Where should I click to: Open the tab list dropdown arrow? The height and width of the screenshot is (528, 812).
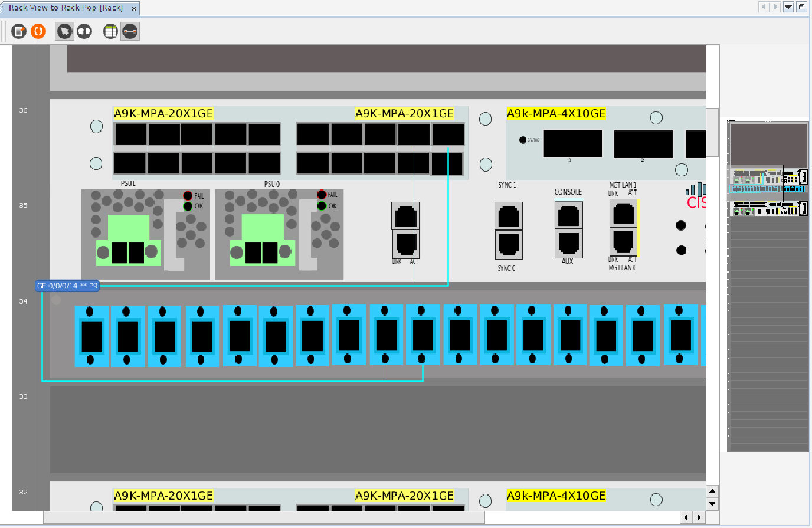[x=788, y=7]
